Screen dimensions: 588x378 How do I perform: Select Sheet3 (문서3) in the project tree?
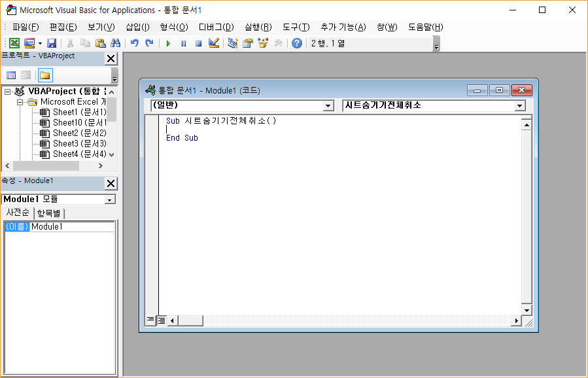pyautogui.click(x=73, y=144)
